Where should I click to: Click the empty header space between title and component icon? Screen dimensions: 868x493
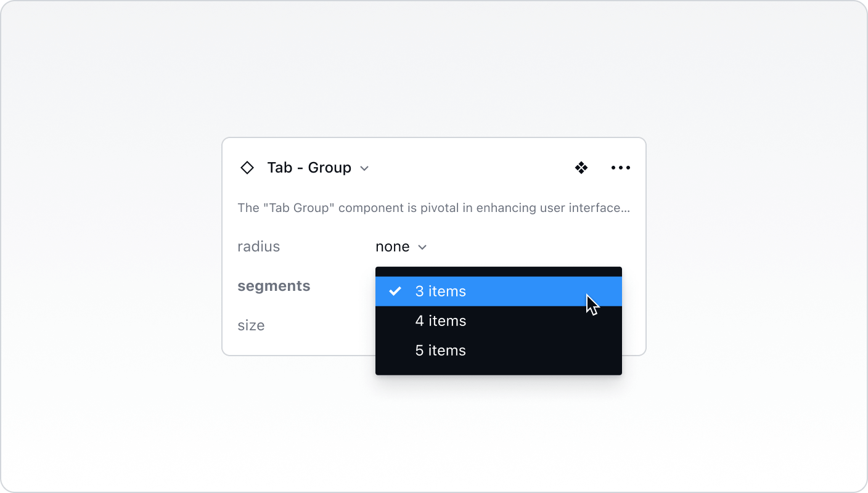pos(469,168)
